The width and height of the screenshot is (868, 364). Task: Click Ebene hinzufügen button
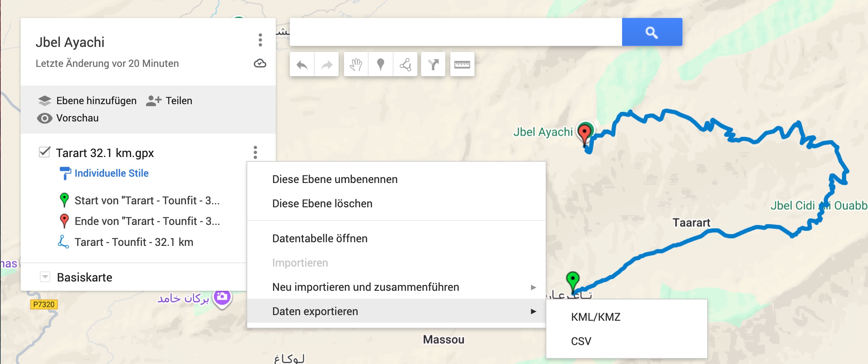point(88,100)
